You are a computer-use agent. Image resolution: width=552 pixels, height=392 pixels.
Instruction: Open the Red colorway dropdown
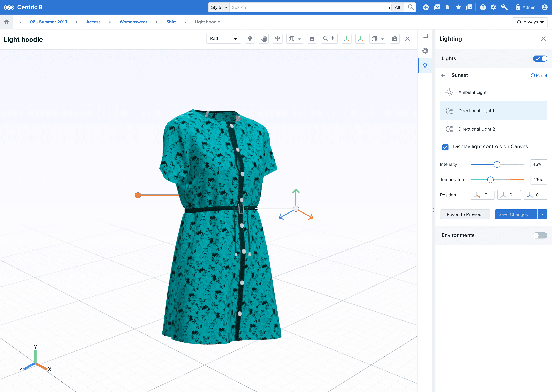point(223,39)
